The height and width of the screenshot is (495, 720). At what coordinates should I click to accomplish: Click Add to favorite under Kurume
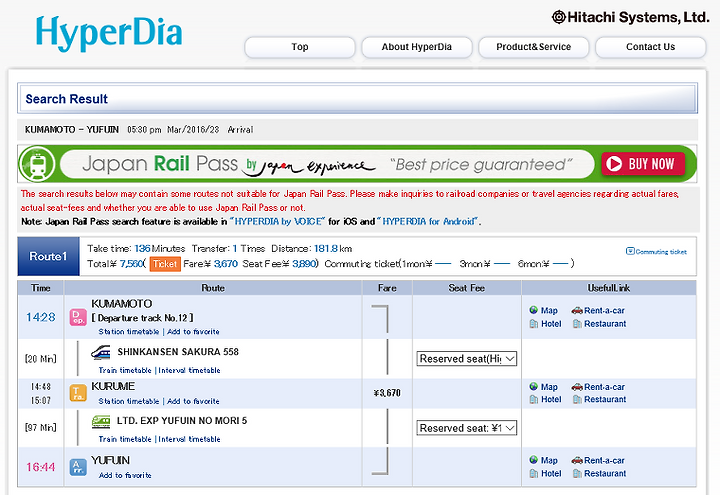pyautogui.click(x=193, y=401)
